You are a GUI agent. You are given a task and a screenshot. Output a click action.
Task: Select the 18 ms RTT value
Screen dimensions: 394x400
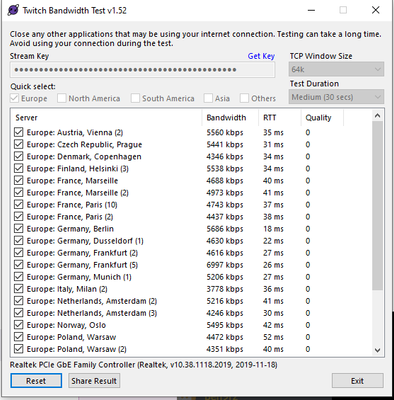273,229
